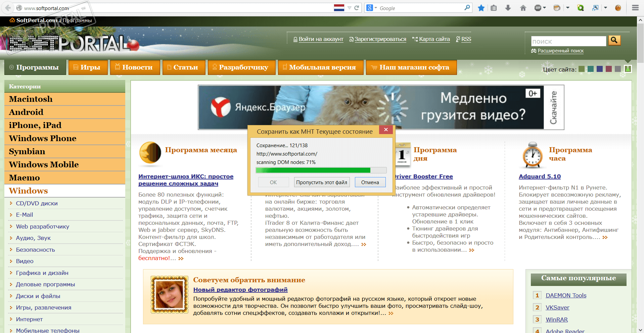Click the Program of the Month moon icon
The width and height of the screenshot is (644, 333).
[150, 153]
